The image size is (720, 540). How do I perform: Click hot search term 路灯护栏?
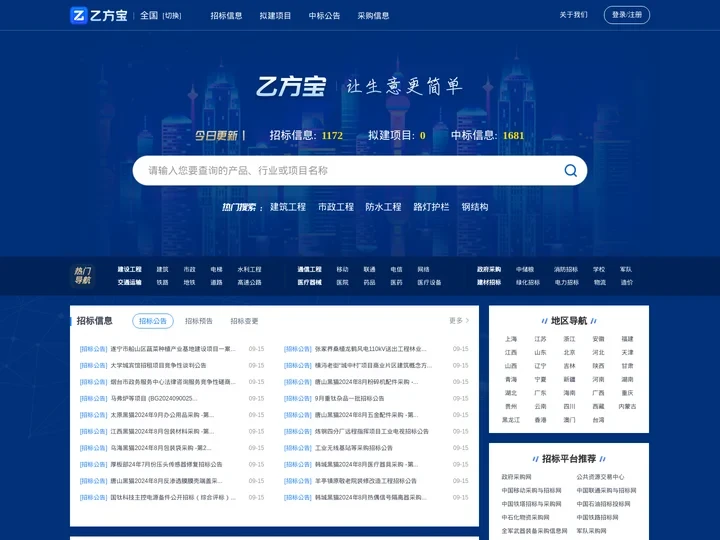tap(431, 207)
